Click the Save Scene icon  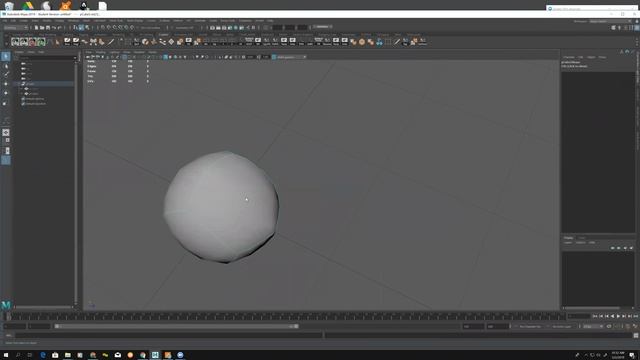pyautogui.click(x=48, y=28)
